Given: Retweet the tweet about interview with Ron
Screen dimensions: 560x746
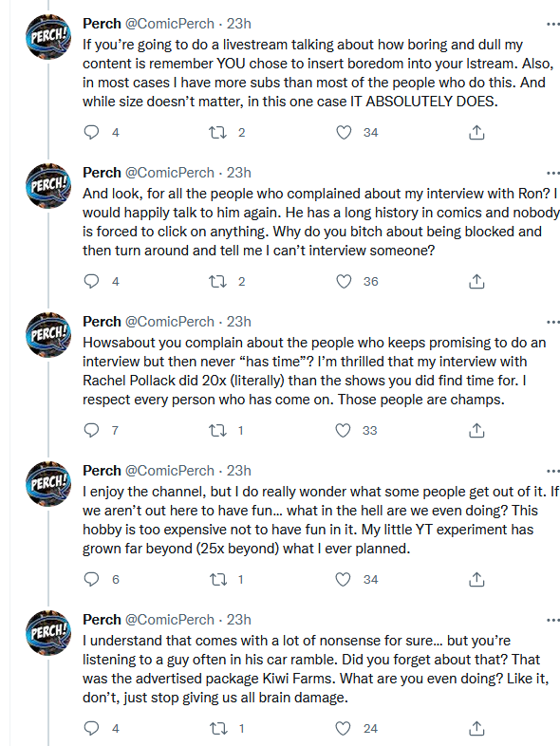Looking at the screenshot, I should (x=218, y=282).
